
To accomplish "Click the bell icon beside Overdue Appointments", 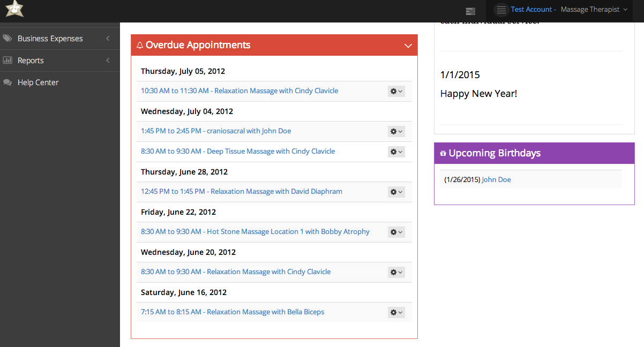I will 140,46.
